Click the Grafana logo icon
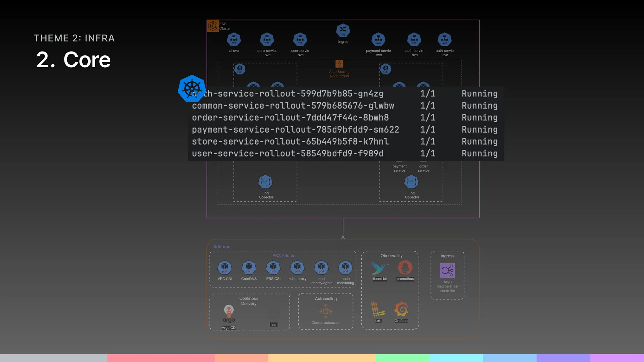This screenshot has height=362, width=644. pos(401,309)
